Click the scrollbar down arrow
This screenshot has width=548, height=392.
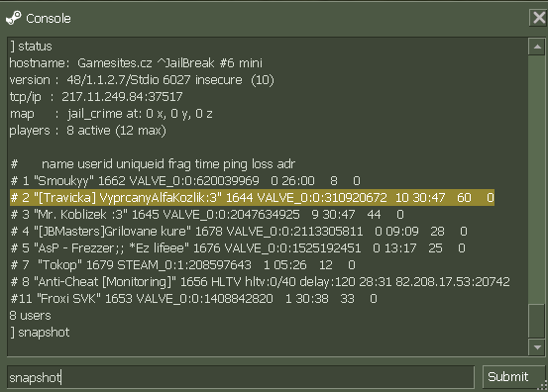point(537,347)
